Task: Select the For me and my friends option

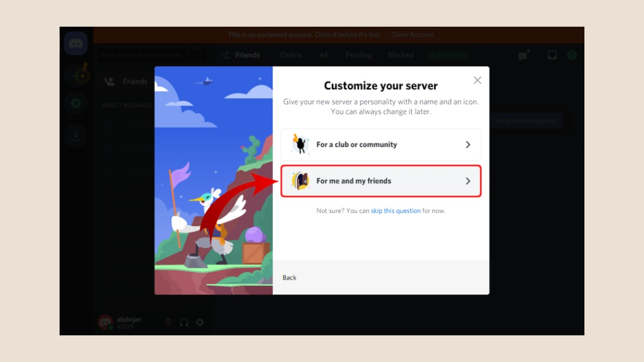Action: 381,181
